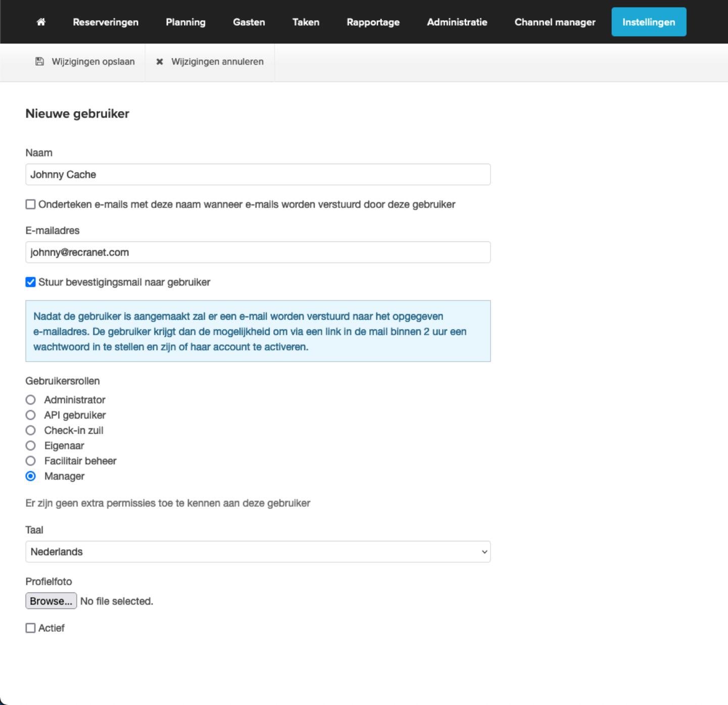Click the cancel X icon
This screenshot has height=705, width=728.
click(160, 62)
